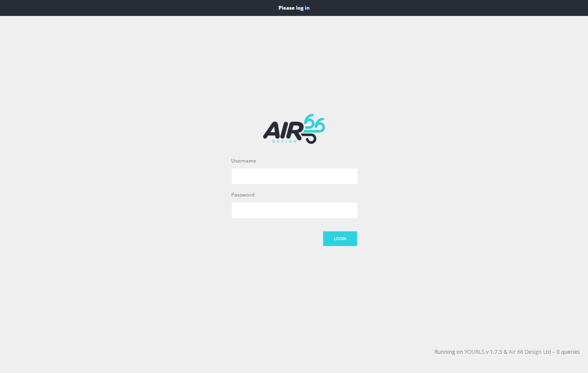588x373 pixels.
Task: Click the Air 66 Design logo
Action: (294, 129)
